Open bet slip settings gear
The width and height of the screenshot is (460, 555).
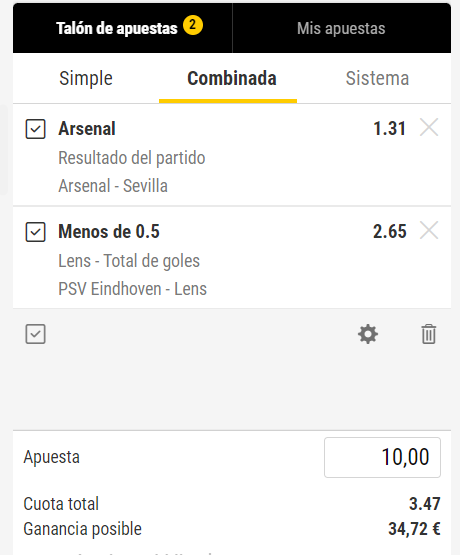click(368, 334)
